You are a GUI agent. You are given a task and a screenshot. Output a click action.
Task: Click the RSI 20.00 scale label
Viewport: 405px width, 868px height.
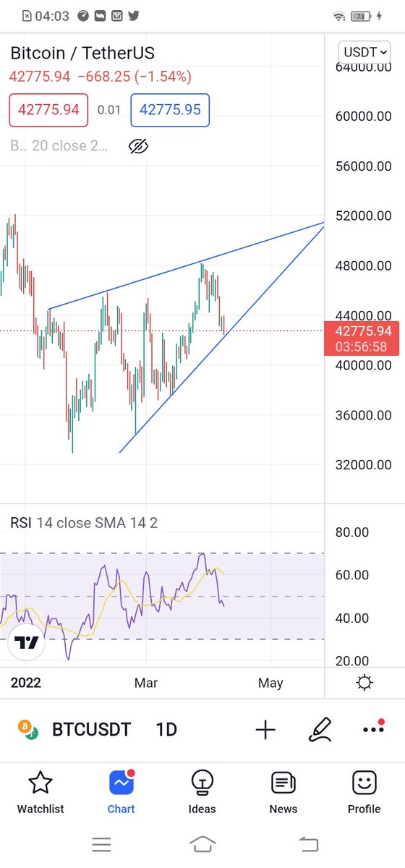[x=352, y=660]
